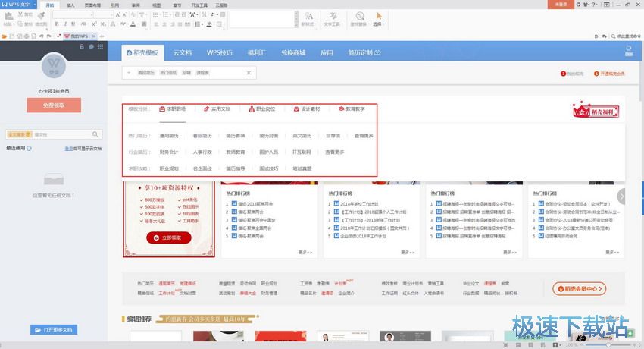Open the font size combo box
The width and height of the screenshot is (644, 349).
pos(104,15)
